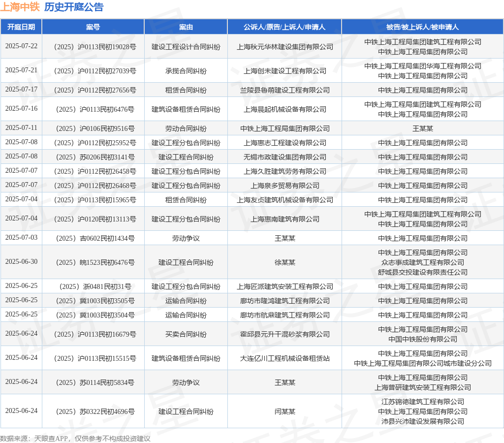The image size is (504, 443).
Task: Click defendant 上海普研建筑安装工程有限公司
Action: 423,388
